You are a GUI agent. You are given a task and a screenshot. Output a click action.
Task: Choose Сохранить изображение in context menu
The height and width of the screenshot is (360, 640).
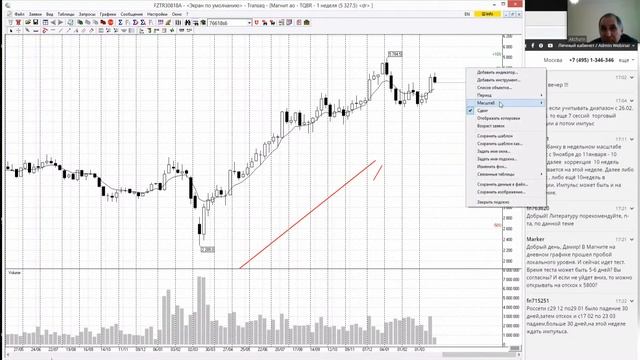pyautogui.click(x=506, y=192)
